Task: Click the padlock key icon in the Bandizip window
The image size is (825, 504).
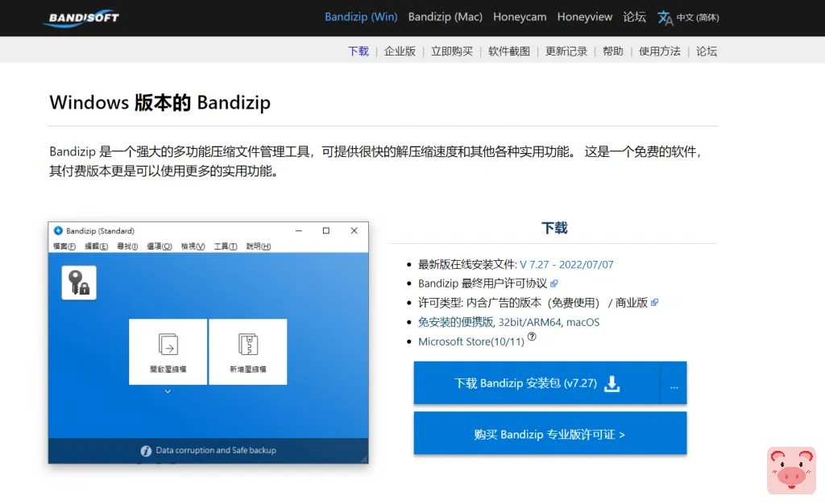Action: click(x=77, y=283)
